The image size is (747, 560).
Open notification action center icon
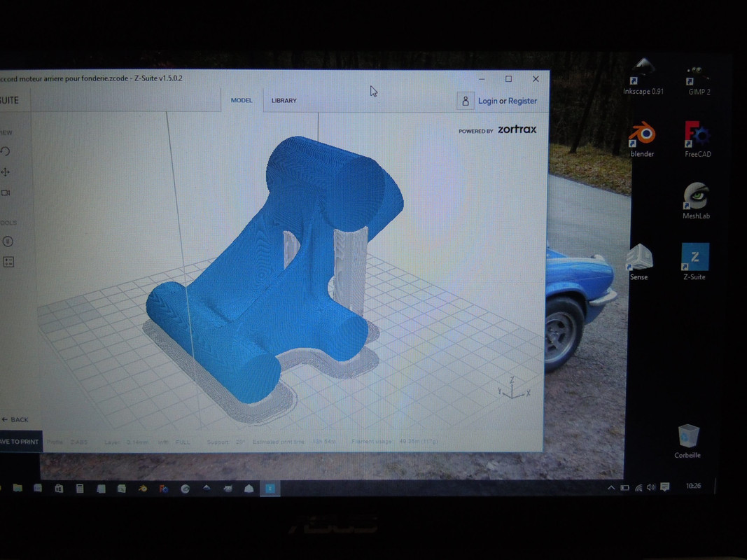tap(664, 486)
